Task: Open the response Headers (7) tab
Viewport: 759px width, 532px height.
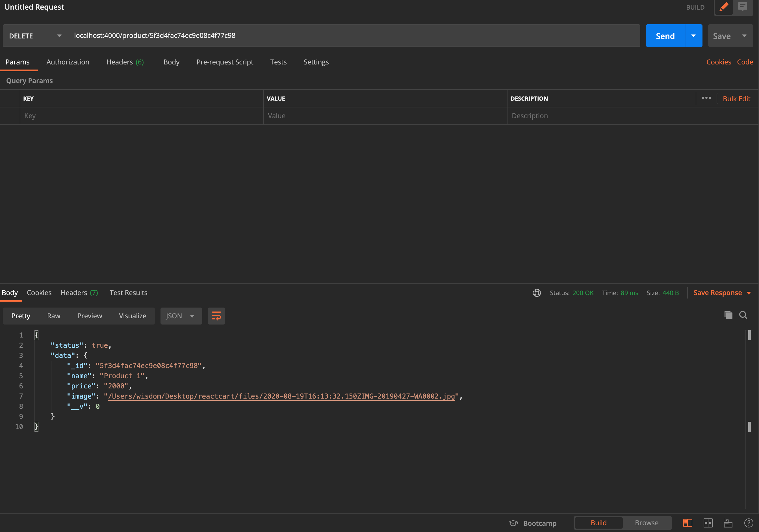Action: 79,293
